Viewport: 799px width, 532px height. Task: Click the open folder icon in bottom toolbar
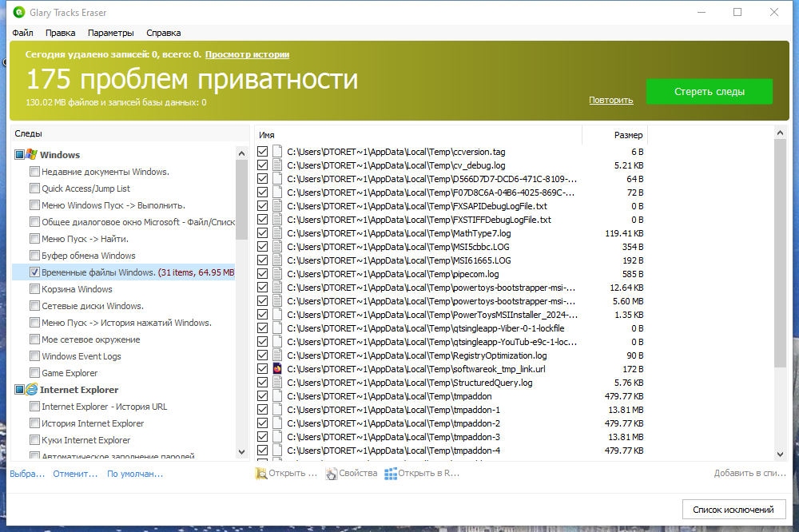point(261,474)
